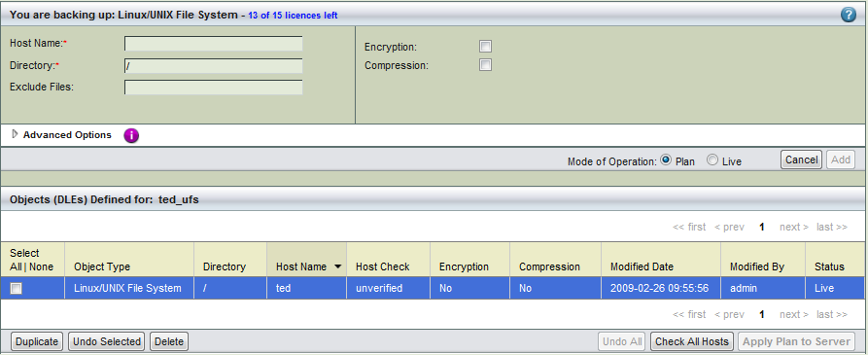Enable the Encryption checkbox

[x=485, y=47]
